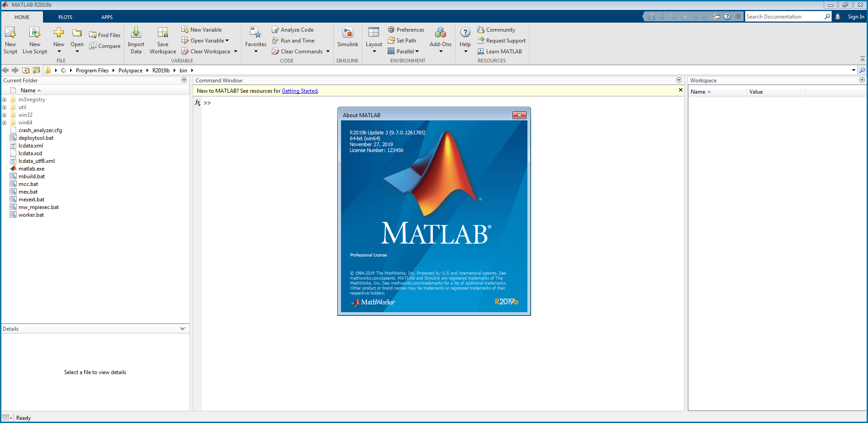Open Preferences
868x423 pixels.
tap(406, 29)
